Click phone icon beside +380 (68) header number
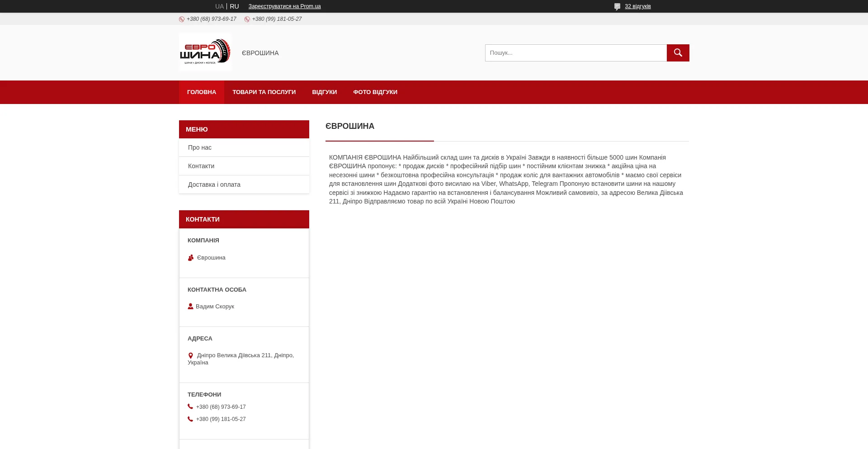The width and height of the screenshot is (868, 449). [182, 19]
